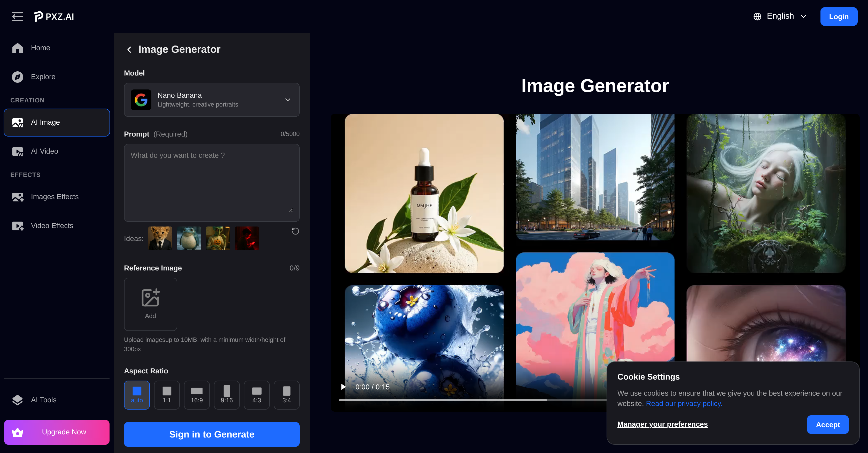The width and height of the screenshot is (868, 453).
Task: Click the back arrow beside Image Generator
Action: pyautogui.click(x=129, y=49)
